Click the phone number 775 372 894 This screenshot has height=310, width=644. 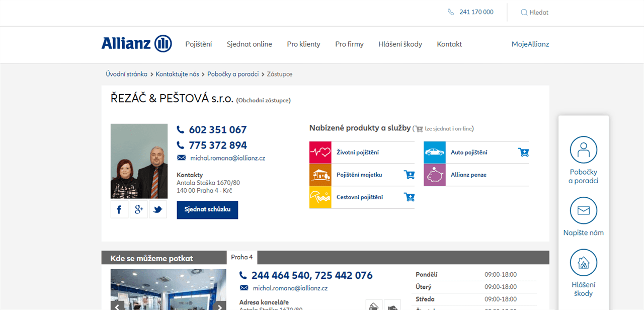[218, 145]
